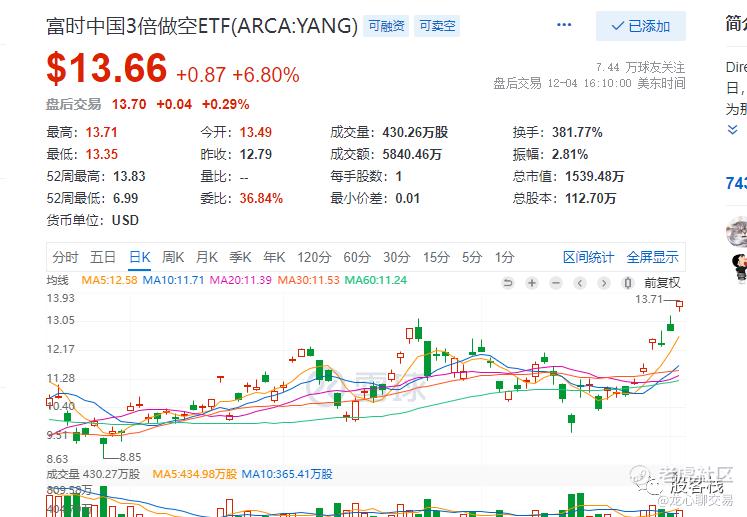Select the 周K chart tab
Image resolution: width=747 pixels, height=517 pixels.
point(173,257)
